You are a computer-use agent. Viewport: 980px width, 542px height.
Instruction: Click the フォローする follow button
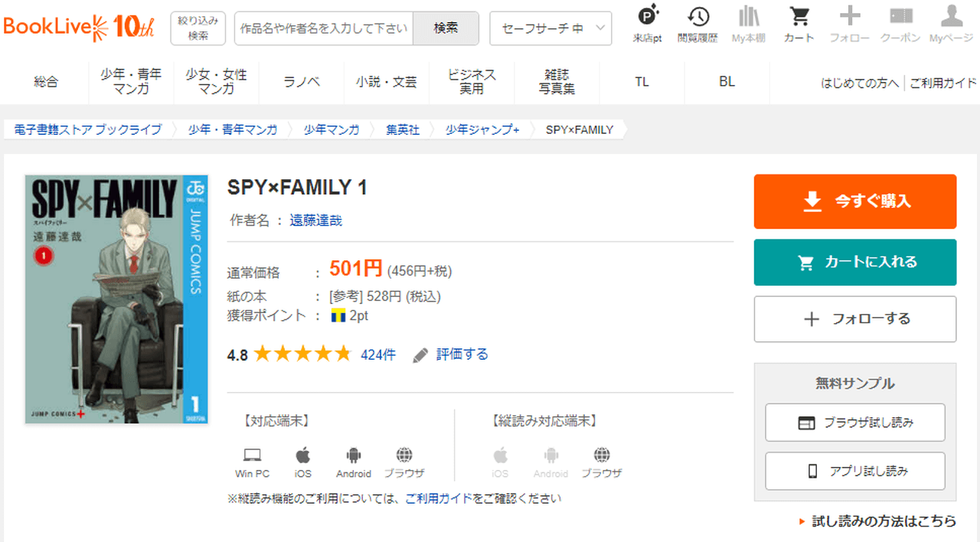click(x=855, y=319)
